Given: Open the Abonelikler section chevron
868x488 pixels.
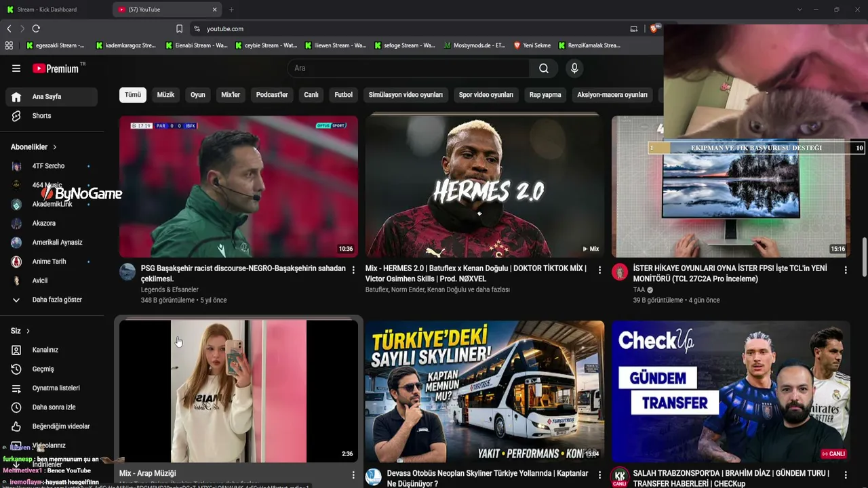Looking at the screenshot, I should 55,147.
